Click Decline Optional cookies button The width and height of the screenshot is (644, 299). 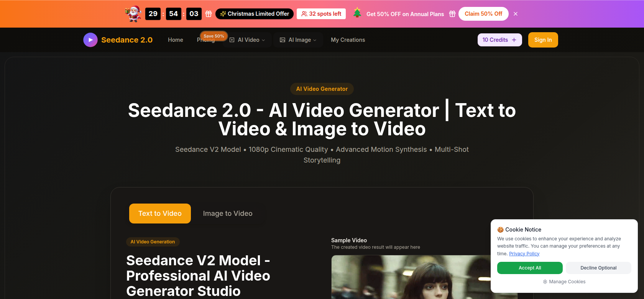point(598,268)
